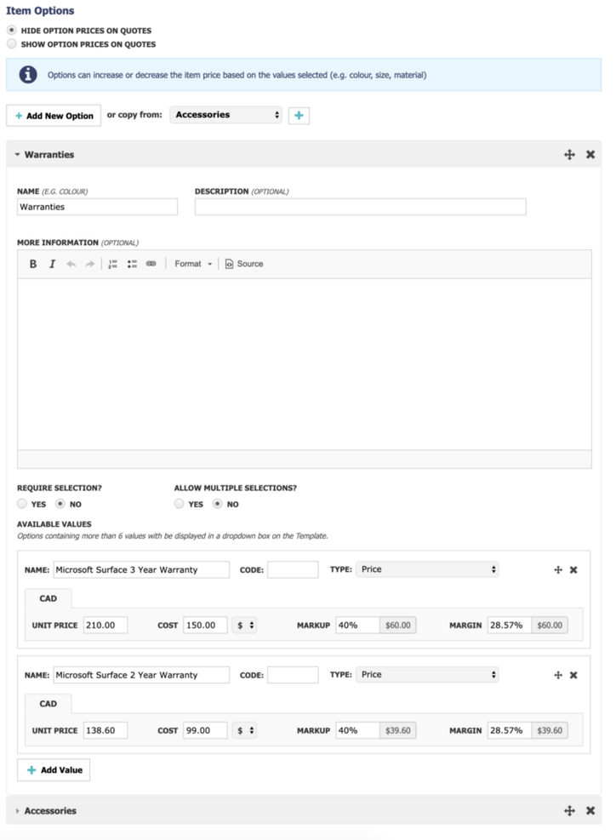Click the Add New Option button

coord(54,115)
